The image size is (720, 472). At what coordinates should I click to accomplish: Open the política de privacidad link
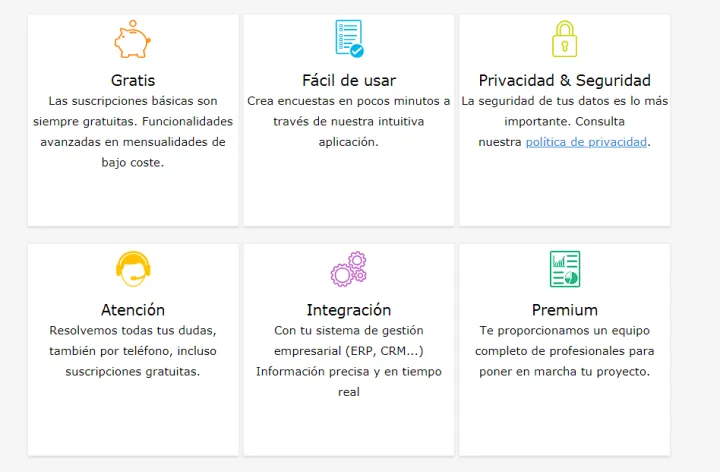coord(586,142)
